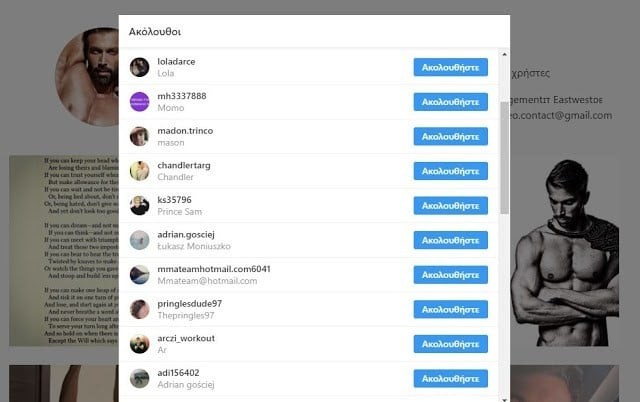
Task: Click Ακολουθήστε next to mmateamhotmail.com6041
Action: [x=451, y=275]
